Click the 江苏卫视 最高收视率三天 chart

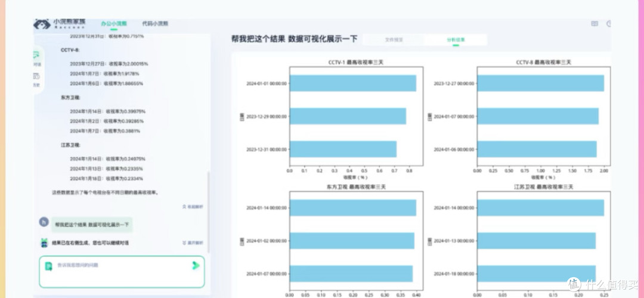543,241
